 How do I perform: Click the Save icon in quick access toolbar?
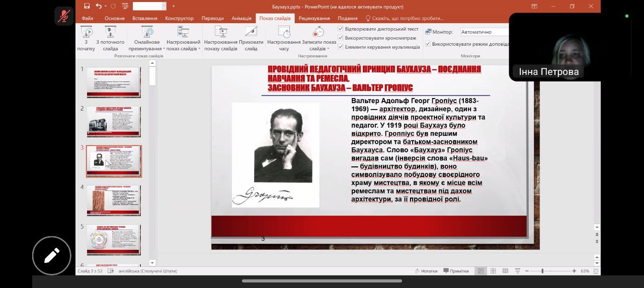coord(87,7)
